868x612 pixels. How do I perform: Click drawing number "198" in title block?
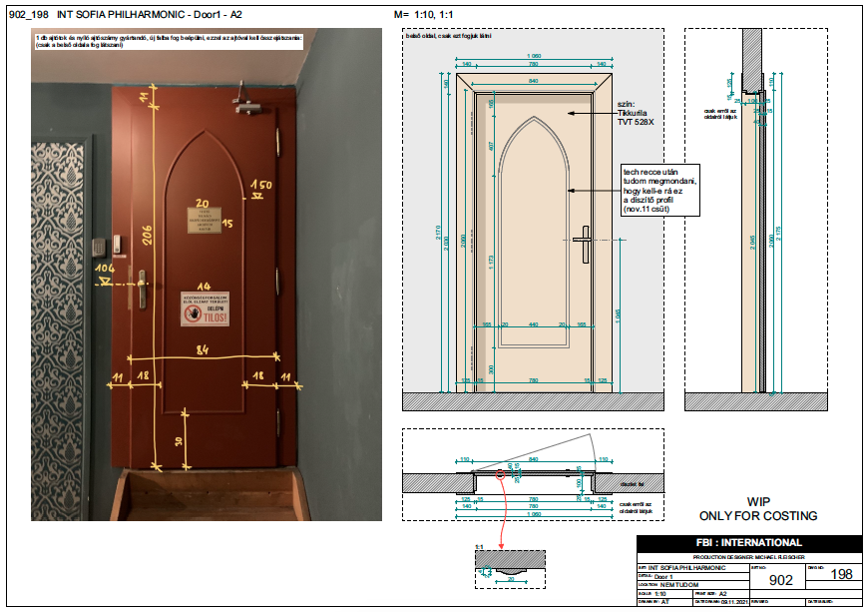(x=841, y=574)
